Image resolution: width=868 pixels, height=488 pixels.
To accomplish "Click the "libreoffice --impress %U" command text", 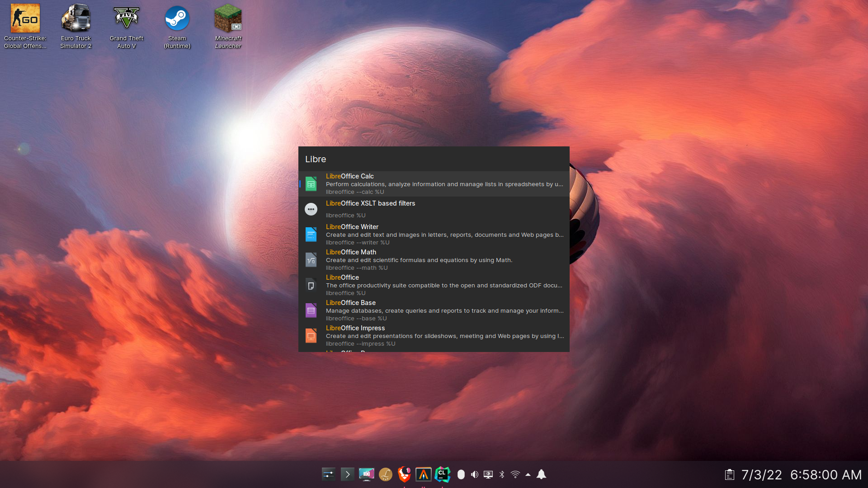I will pyautogui.click(x=361, y=344).
